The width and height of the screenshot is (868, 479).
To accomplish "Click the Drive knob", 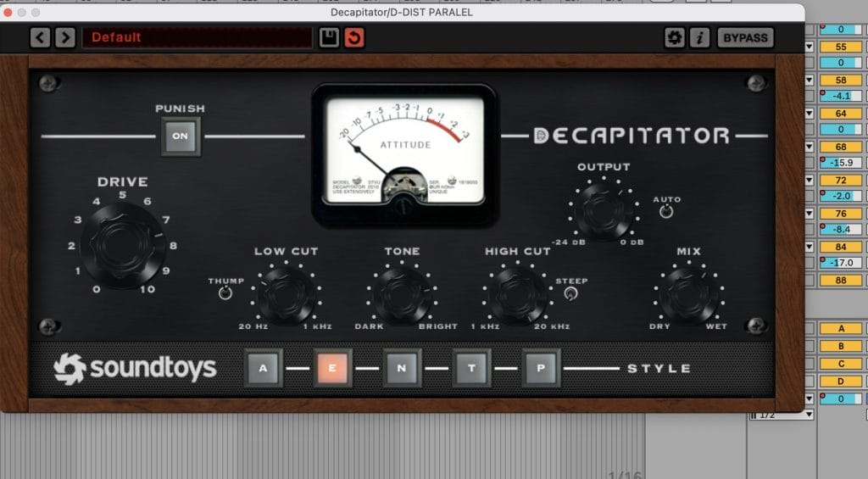I will coord(123,242).
